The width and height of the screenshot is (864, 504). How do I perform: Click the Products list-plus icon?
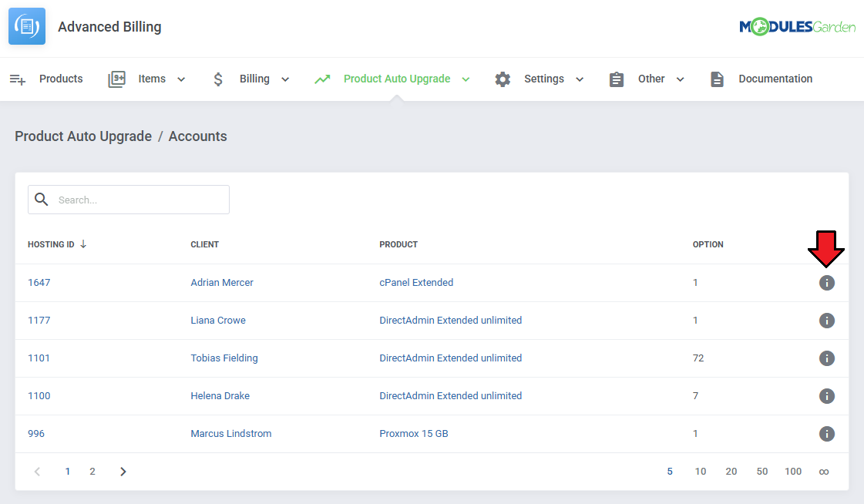click(x=18, y=79)
